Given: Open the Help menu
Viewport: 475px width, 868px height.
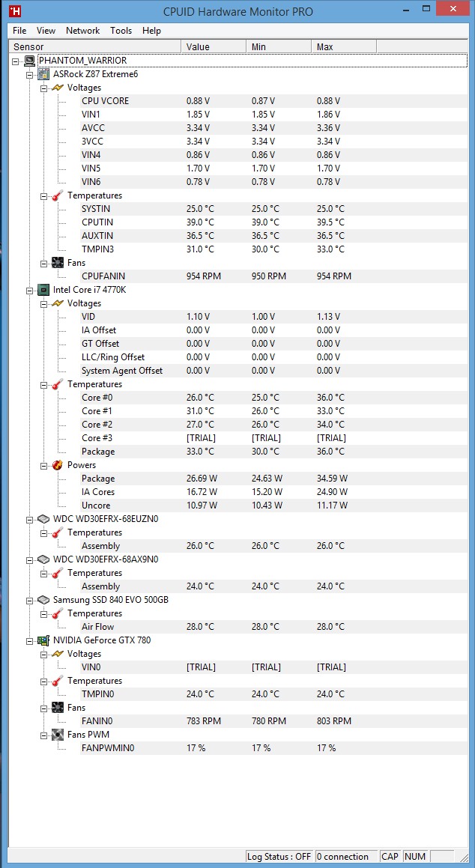Looking at the screenshot, I should (x=151, y=31).
